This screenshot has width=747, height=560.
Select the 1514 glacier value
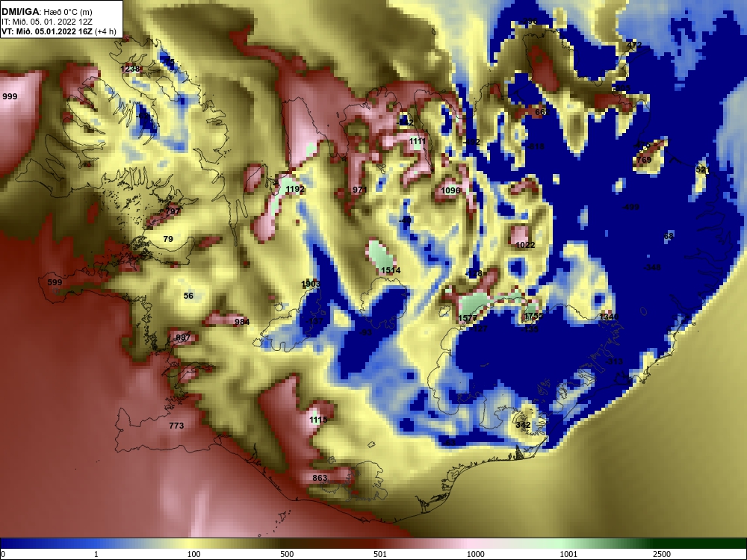pos(391,271)
